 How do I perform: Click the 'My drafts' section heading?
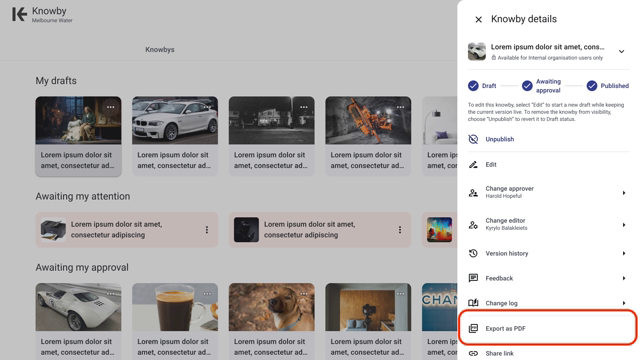[x=56, y=81]
